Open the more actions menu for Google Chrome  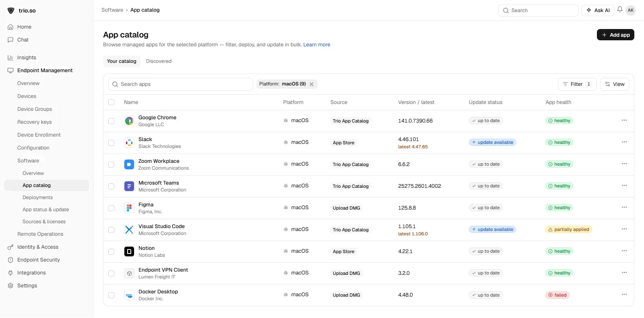(624, 121)
